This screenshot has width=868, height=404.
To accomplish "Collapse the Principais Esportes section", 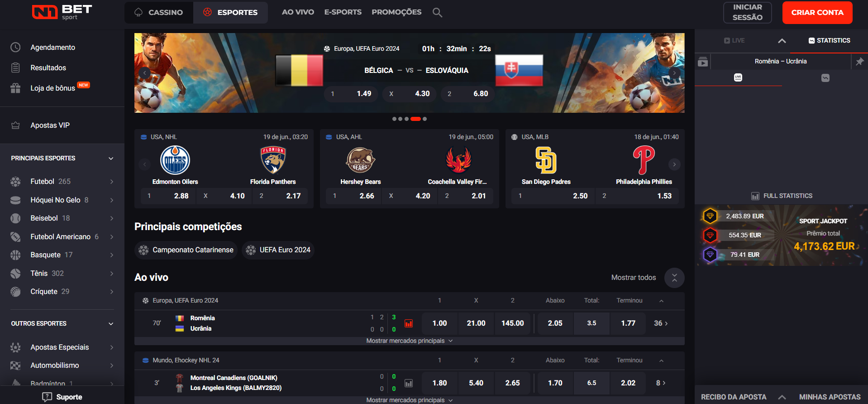I will coord(111,158).
